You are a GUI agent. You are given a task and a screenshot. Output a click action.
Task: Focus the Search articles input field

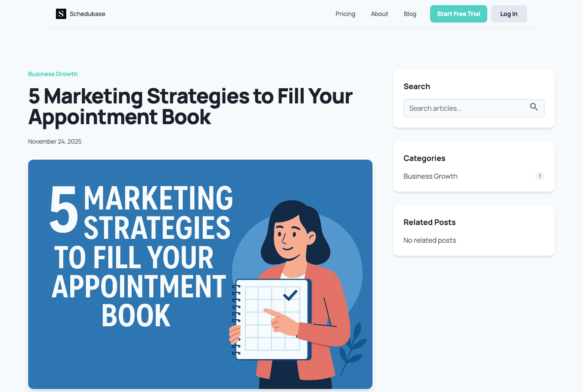click(x=474, y=108)
